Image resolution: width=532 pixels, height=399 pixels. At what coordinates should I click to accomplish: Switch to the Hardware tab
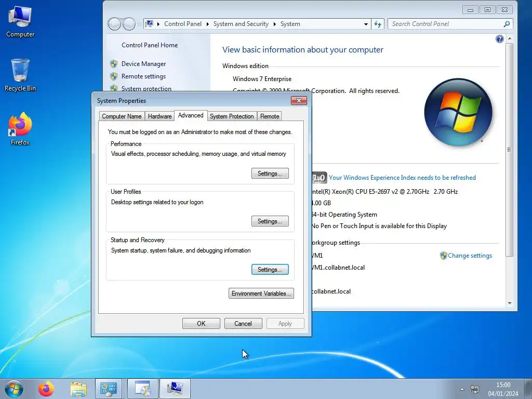pyautogui.click(x=159, y=116)
